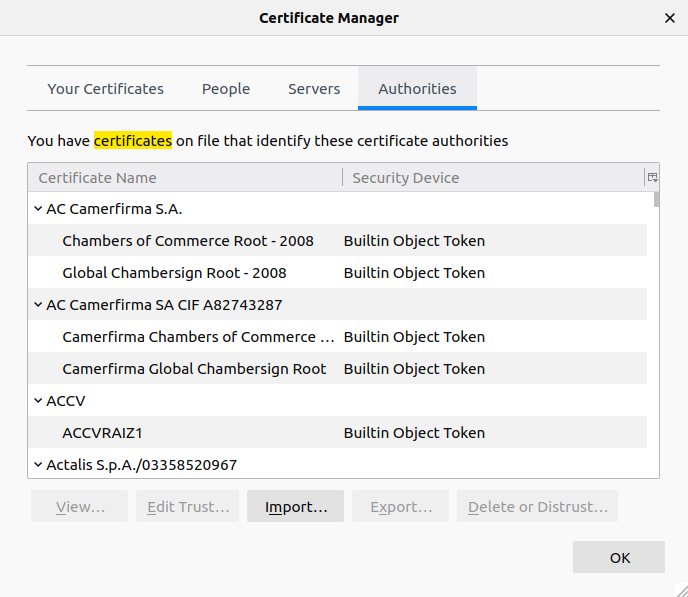The width and height of the screenshot is (688, 597).
Task: Select the Camerfirma Global Chambersign Root row
Action: pos(194,369)
